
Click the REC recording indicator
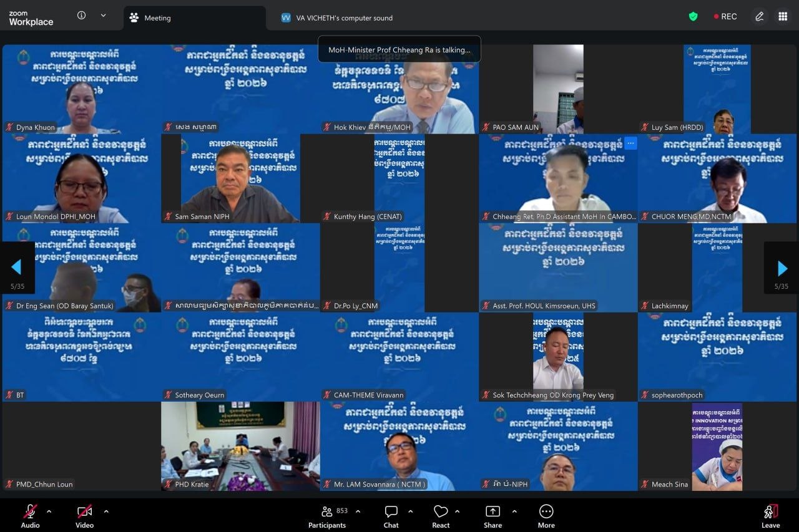pos(725,17)
